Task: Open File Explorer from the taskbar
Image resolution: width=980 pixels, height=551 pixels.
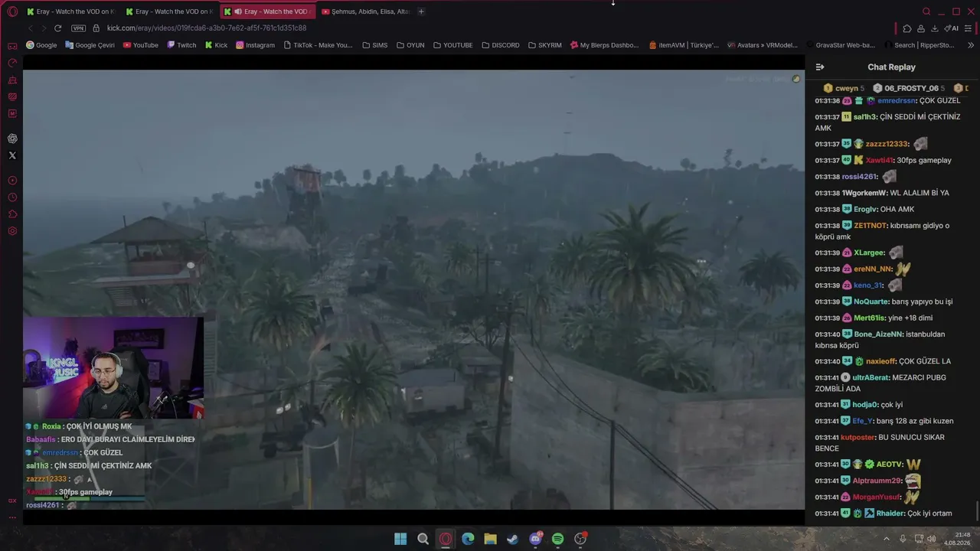Action: point(490,539)
